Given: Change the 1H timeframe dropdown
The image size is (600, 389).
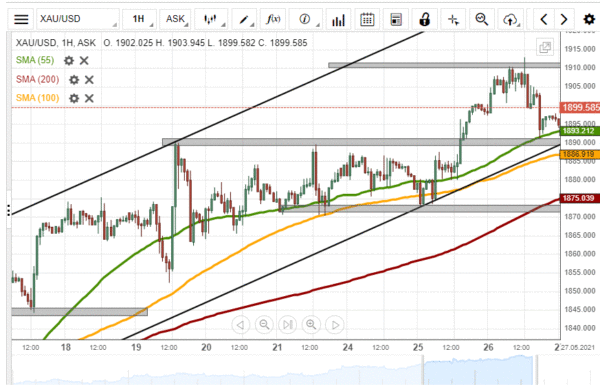Looking at the screenshot, I should (139, 19).
